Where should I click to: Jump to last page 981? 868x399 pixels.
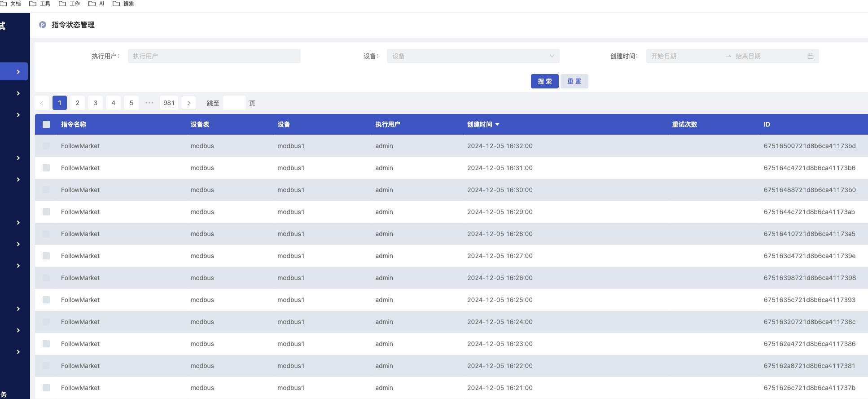click(x=169, y=103)
